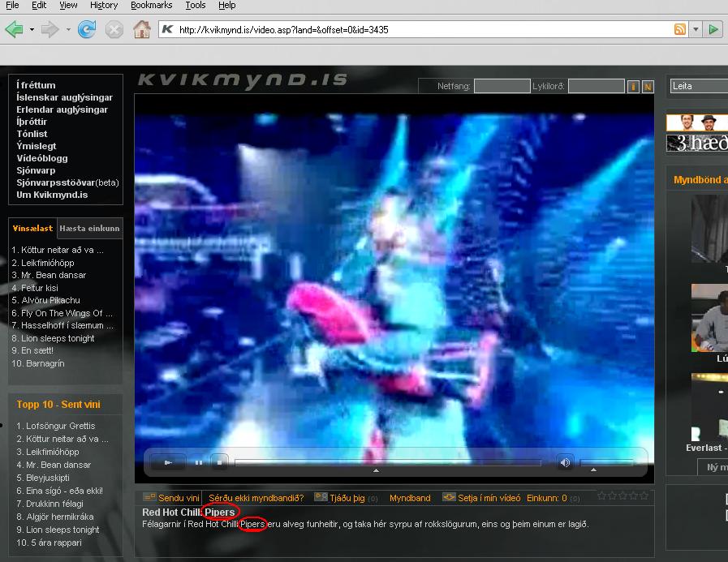Screen dimensions: 728x562
Task: Open the Í fréttum category link
Action: (36, 85)
